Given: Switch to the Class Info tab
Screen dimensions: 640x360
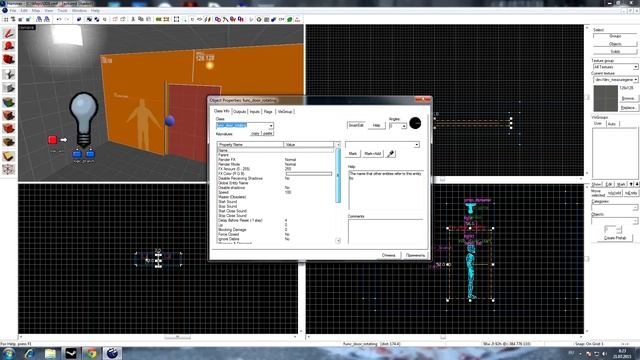Looking at the screenshot, I should [222, 111].
